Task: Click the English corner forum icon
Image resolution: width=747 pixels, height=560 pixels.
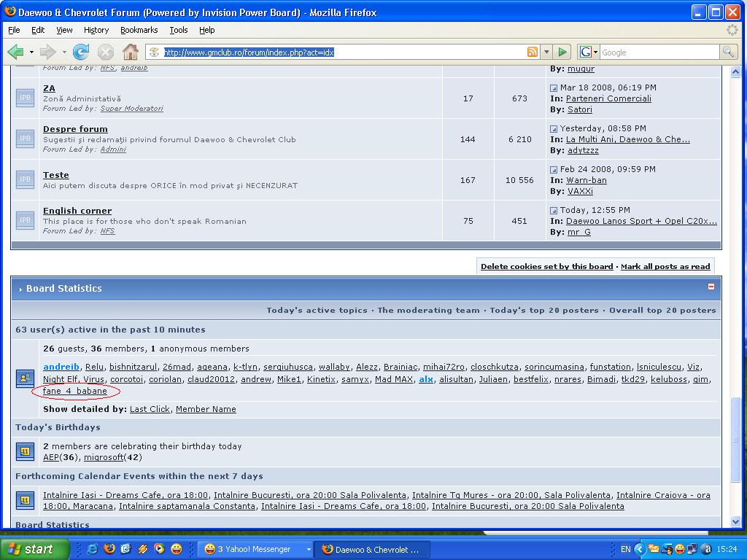Action: click(25, 220)
